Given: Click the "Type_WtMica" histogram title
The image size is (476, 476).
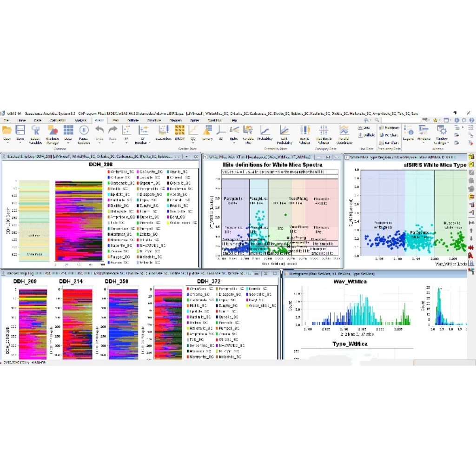Looking at the screenshot, I should pos(350,344).
